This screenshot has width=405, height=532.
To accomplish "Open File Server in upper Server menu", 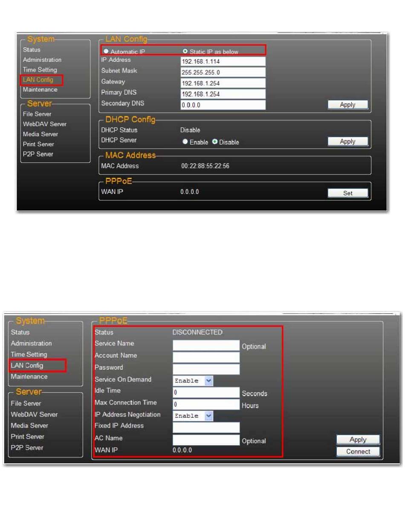I will tap(37, 114).
